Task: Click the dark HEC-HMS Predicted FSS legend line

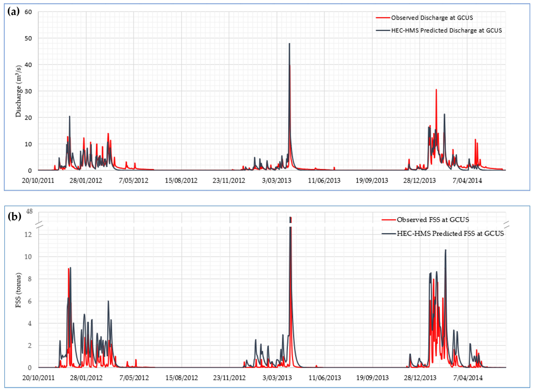Action: pyautogui.click(x=389, y=234)
